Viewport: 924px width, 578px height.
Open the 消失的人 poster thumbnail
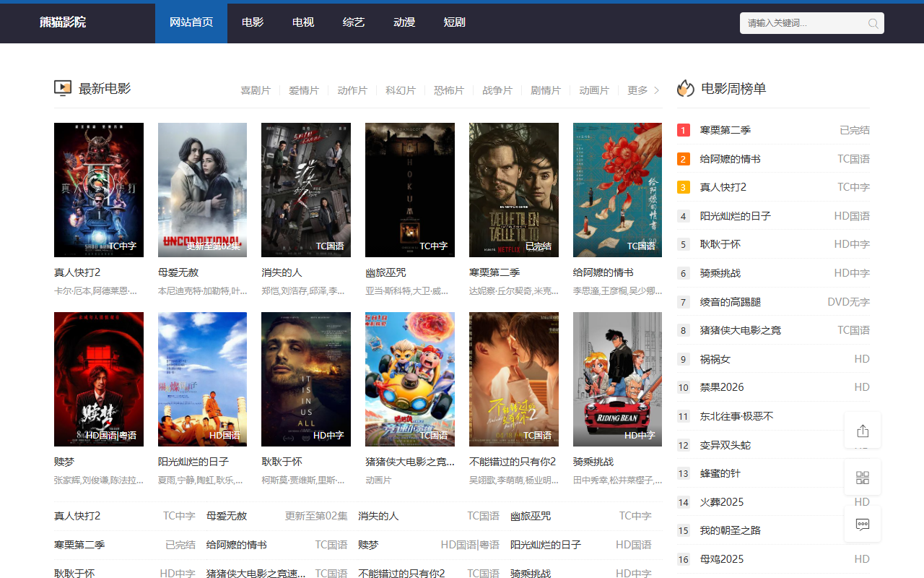[306, 190]
